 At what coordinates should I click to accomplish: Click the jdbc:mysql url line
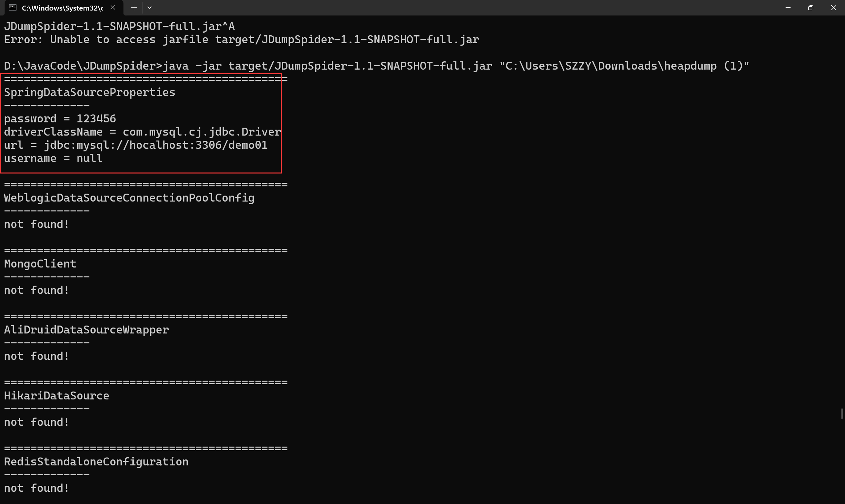click(x=136, y=145)
